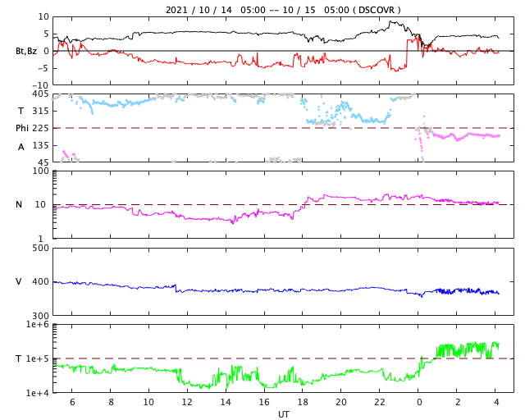Image resolution: width=525 pixels, height=420 pixels.
Task: Click the 'A' label beside Phi panel
Action: [x=21, y=147]
